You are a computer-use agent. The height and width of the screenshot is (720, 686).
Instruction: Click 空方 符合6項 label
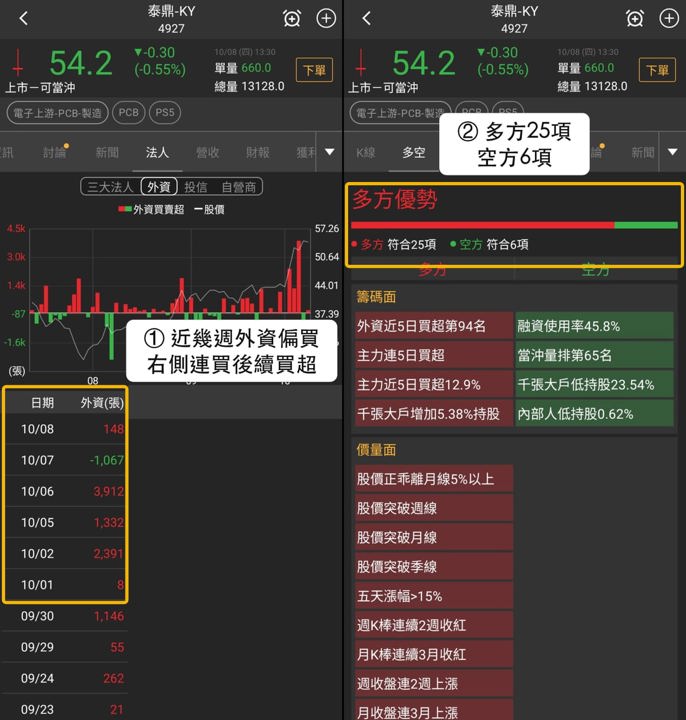489,244
